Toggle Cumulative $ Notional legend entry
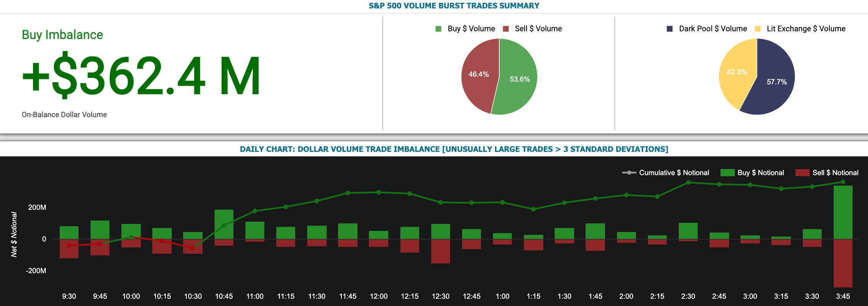The image size is (868, 306). click(666, 172)
